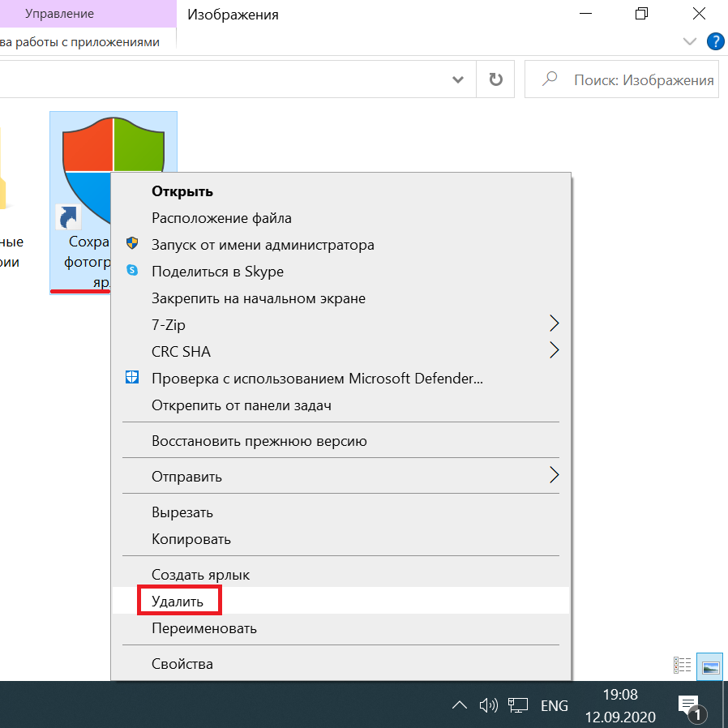The height and width of the screenshot is (728, 728).
Task: Show hidden tray icons arrow
Action: [459, 705]
